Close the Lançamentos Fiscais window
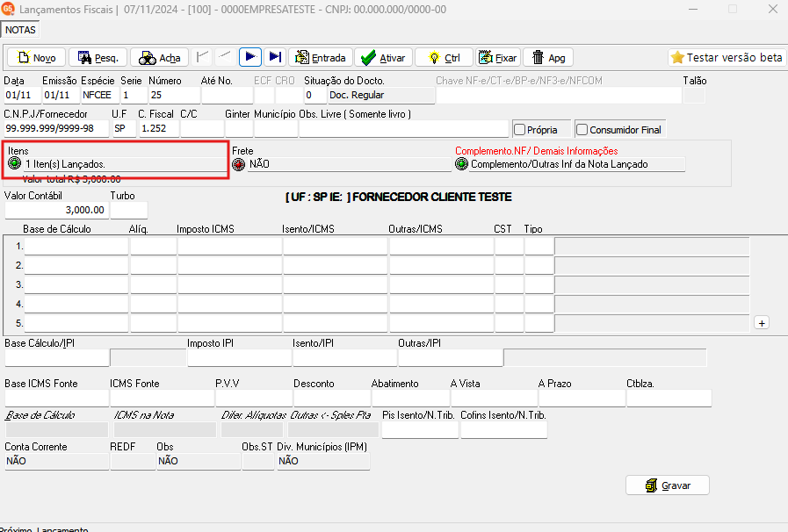Viewport: 788px width, 532px height. point(773,9)
